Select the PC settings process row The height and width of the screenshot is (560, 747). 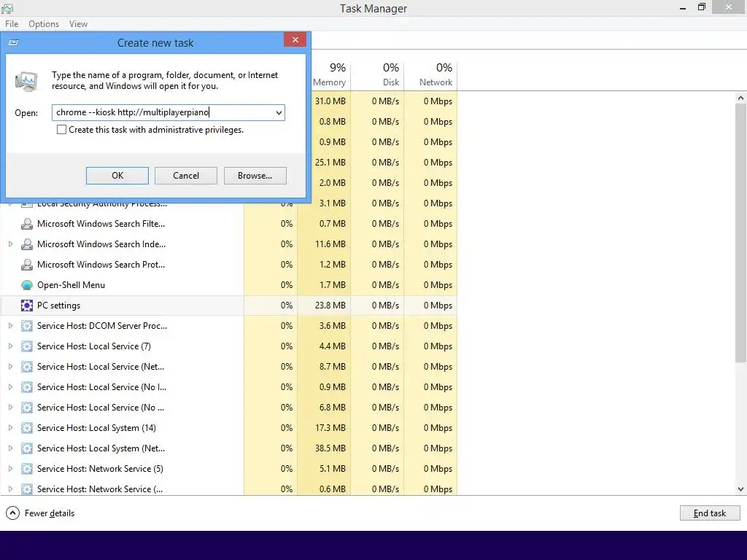click(228, 306)
